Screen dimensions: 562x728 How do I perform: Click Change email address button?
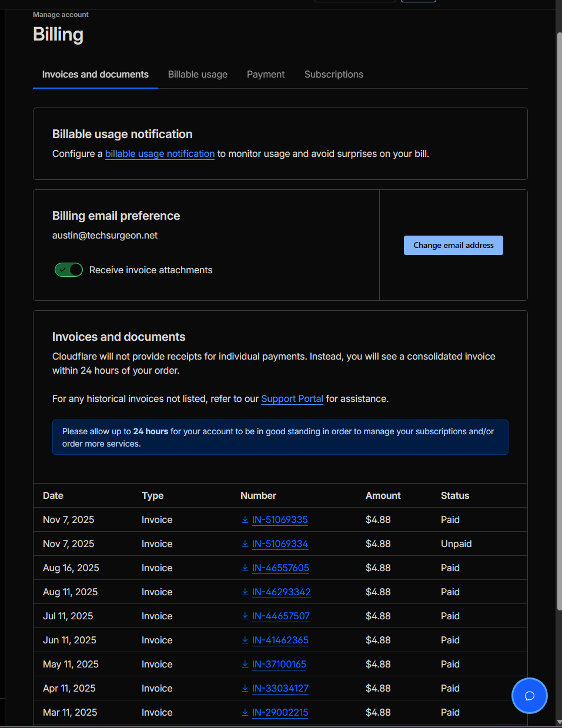[x=453, y=245]
